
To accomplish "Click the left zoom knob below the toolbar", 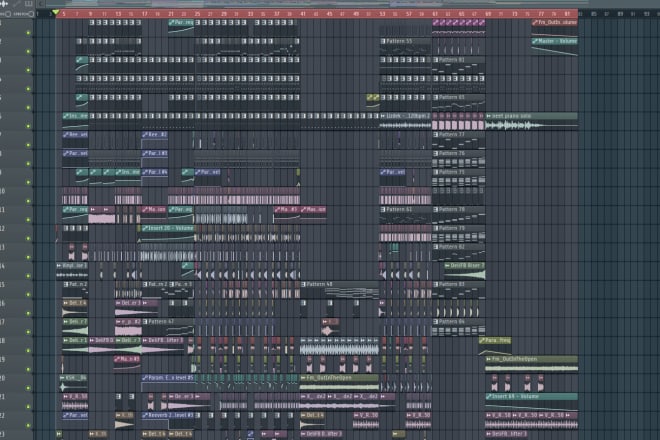I will (8, 14).
